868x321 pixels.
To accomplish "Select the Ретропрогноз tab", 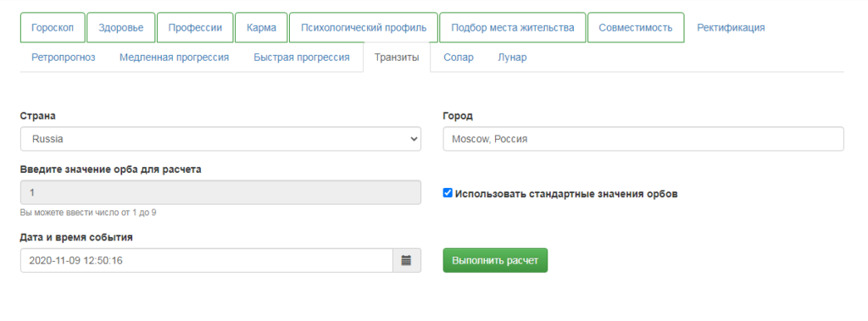I will pos(64,58).
